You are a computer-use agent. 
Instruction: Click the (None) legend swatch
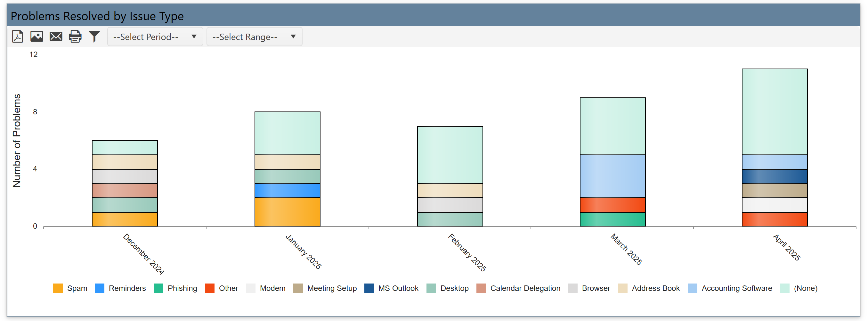[785, 289]
